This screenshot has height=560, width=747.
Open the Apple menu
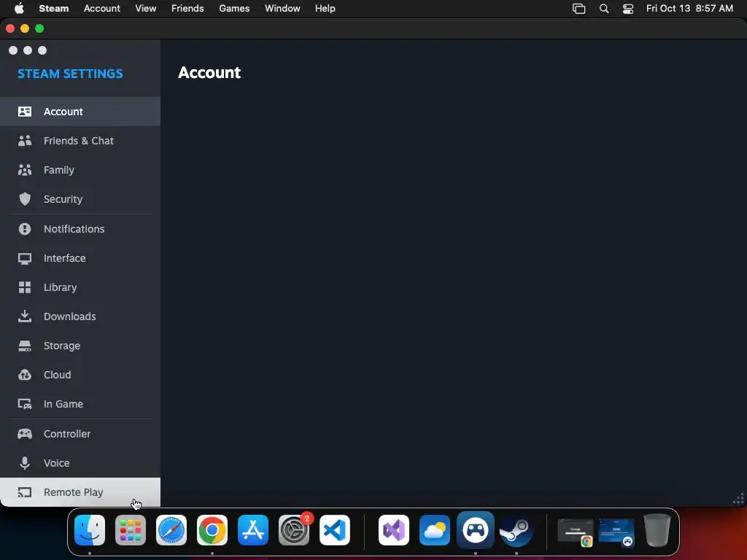(x=19, y=9)
